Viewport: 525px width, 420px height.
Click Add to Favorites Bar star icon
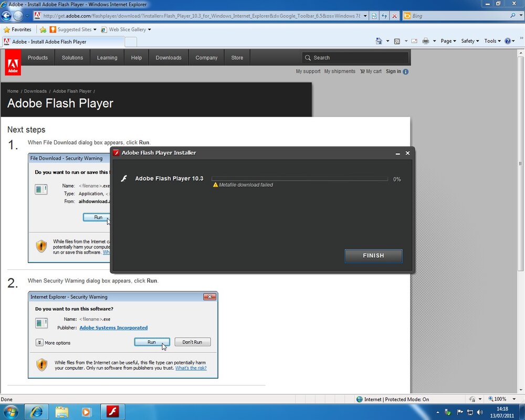click(43, 29)
